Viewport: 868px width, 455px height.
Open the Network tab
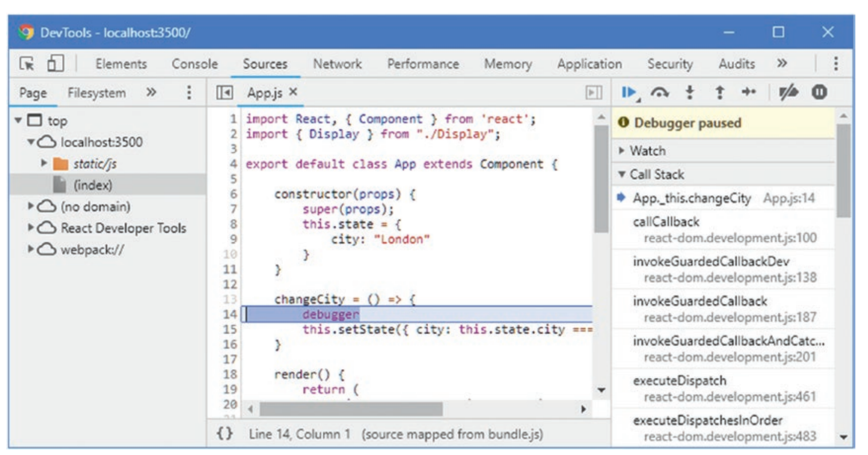coord(337,64)
